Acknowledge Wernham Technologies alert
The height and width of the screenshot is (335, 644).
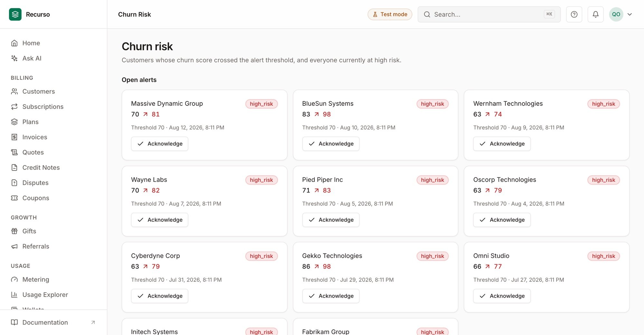point(502,144)
